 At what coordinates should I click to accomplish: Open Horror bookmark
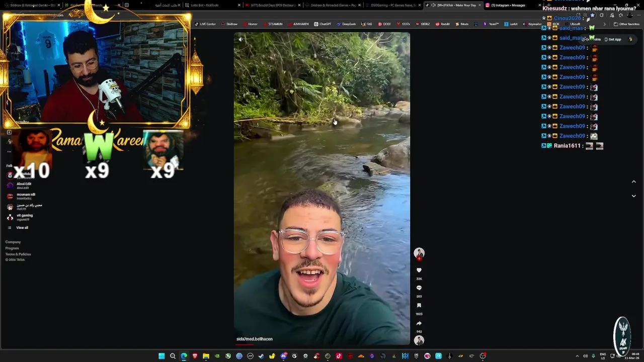point(250,24)
